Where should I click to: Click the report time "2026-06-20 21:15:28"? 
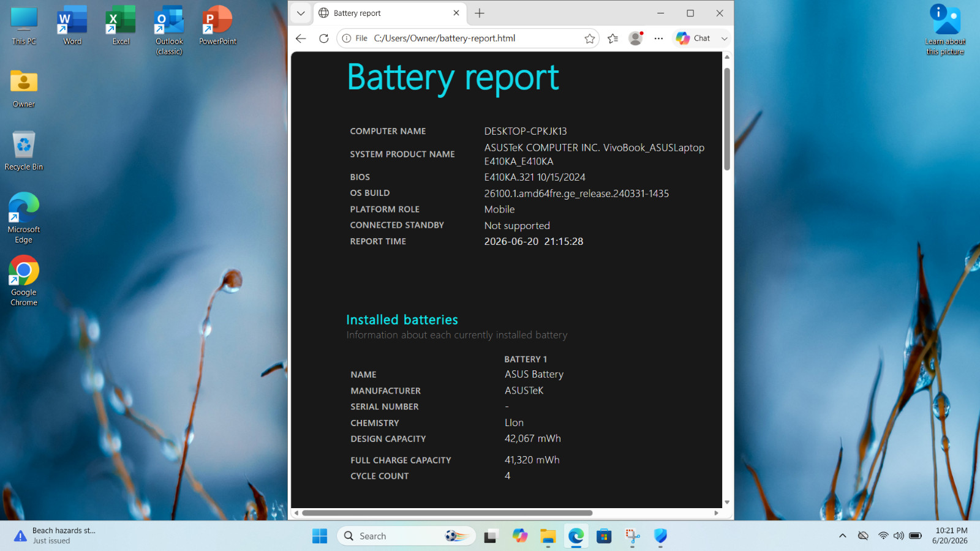click(x=533, y=241)
